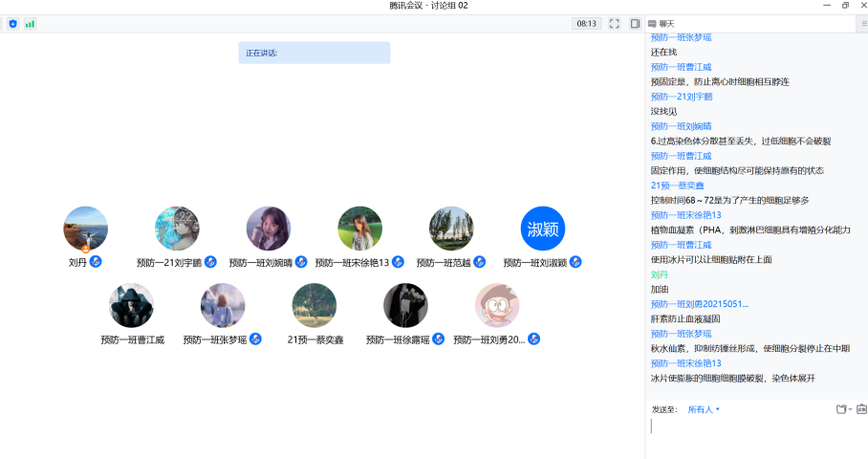
Task: Click into the chat message input box
Action: pos(755,435)
